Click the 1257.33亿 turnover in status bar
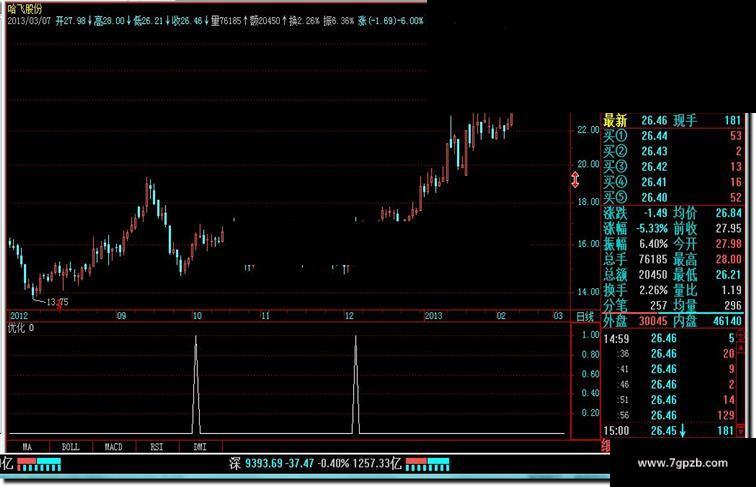Image resolution: width=756 pixels, height=487 pixels. click(377, 464)
